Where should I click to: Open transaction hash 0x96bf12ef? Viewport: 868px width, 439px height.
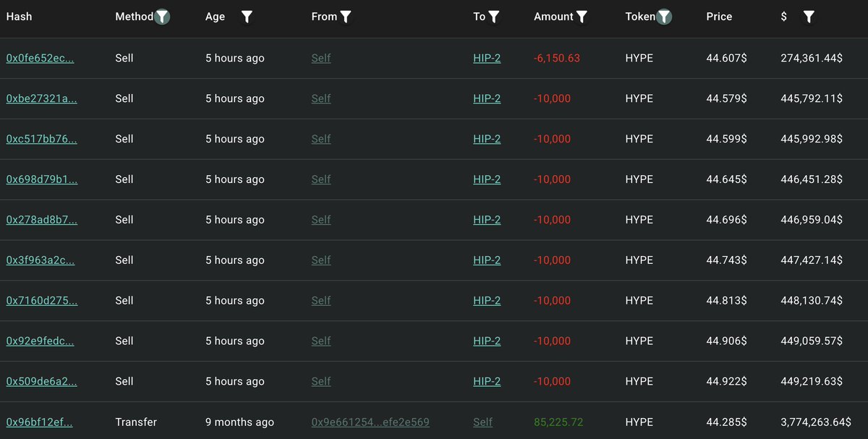point(39,422)
